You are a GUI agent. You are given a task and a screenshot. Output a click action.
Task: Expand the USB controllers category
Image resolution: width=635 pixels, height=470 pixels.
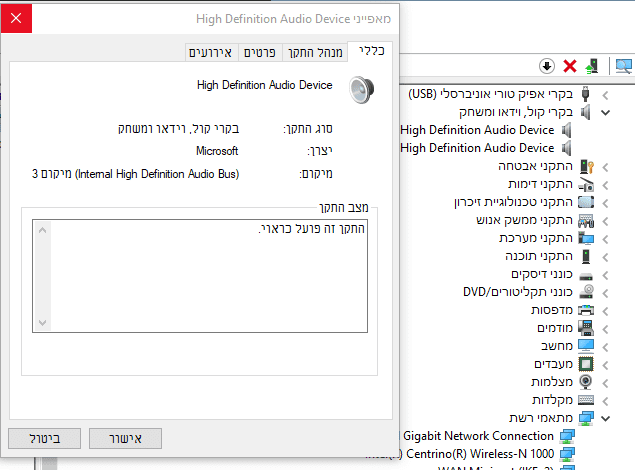click(605, 95)
